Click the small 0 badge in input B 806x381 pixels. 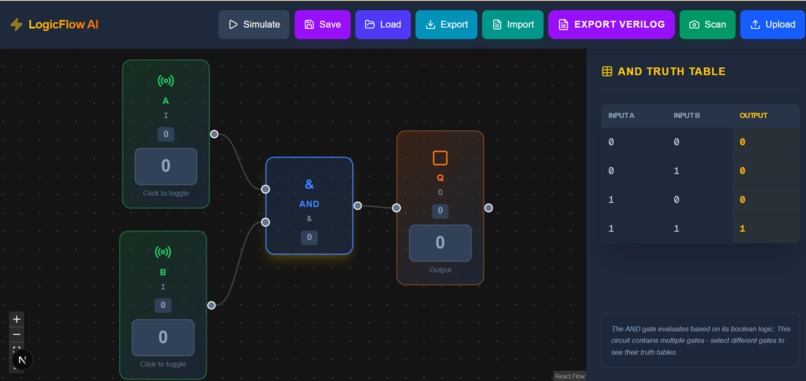click(x=163, y=305)
